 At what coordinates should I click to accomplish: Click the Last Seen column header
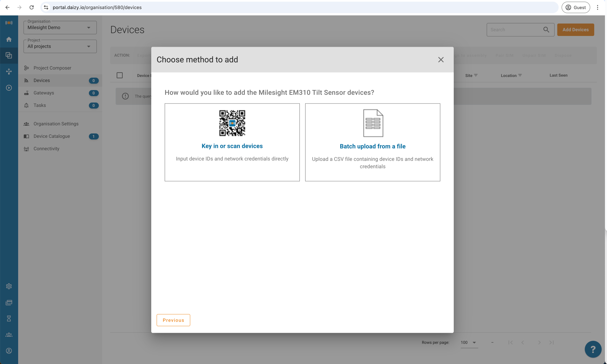click(x=558, y=75)
